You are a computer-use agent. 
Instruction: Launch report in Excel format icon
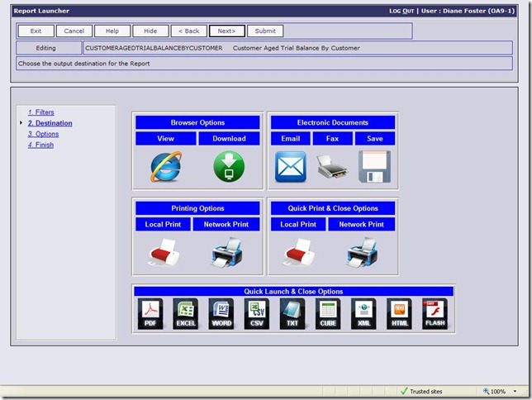click(x=186, y=315)
